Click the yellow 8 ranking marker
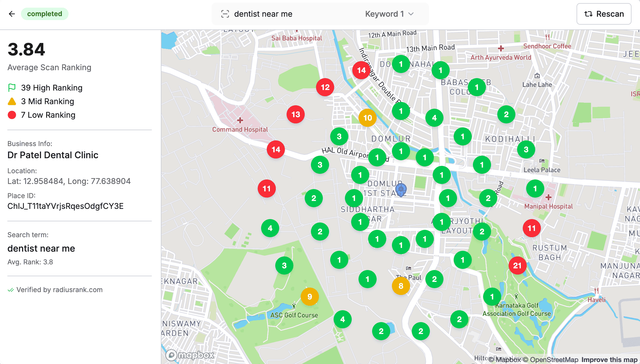The image size is (640, 364). click(401, 286)
